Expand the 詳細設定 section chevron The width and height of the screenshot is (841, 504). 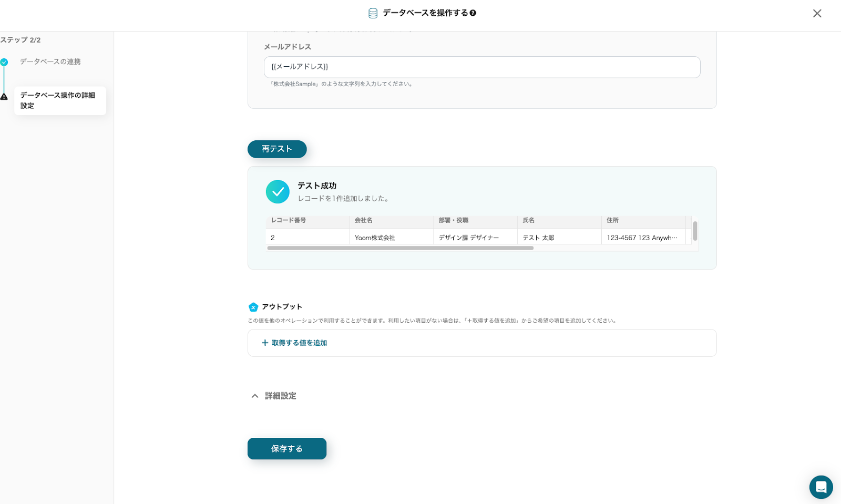tap(255, 396)
